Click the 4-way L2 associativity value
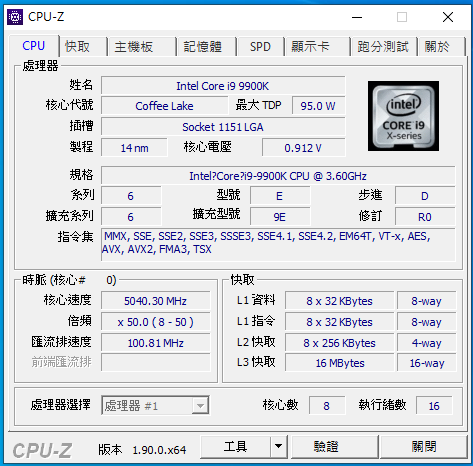473x466 pixels. [x=427, y=343]
